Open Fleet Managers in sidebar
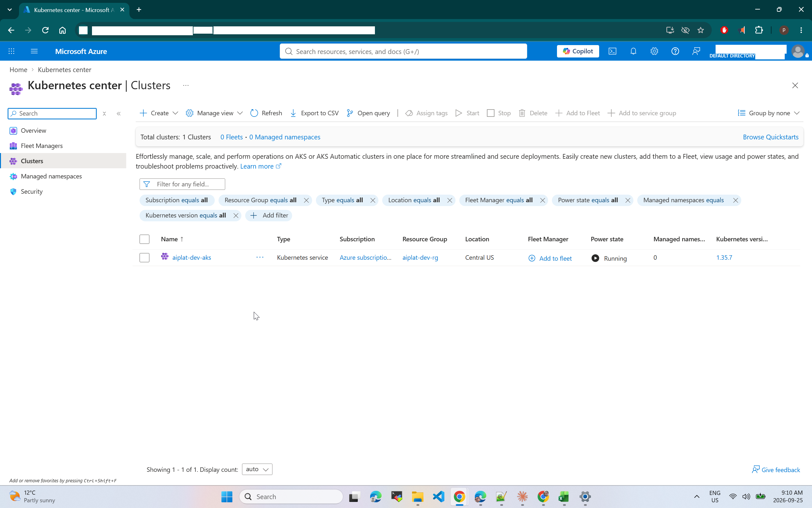Screen dimensions: 812x508 (x=63, y=145)
